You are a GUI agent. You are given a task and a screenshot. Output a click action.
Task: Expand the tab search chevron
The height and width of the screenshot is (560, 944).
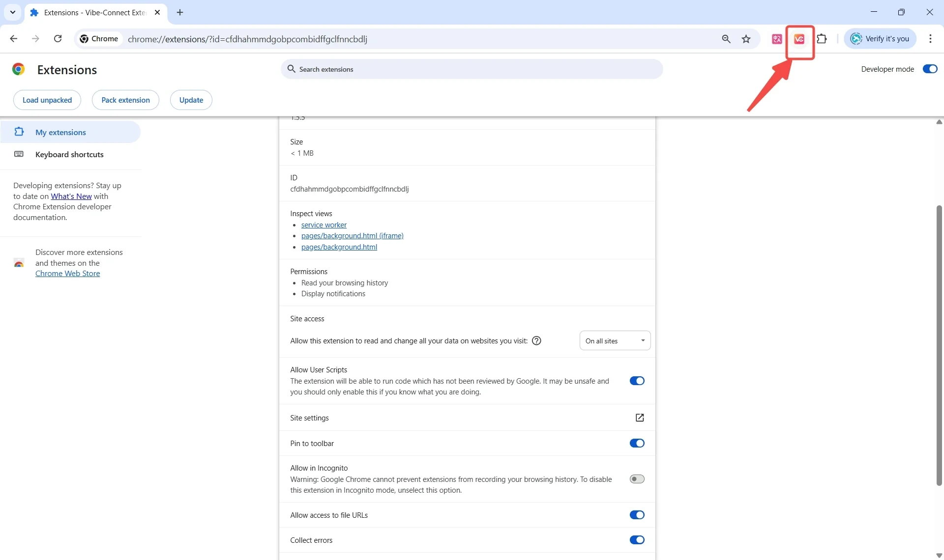[x=13, y=12]
